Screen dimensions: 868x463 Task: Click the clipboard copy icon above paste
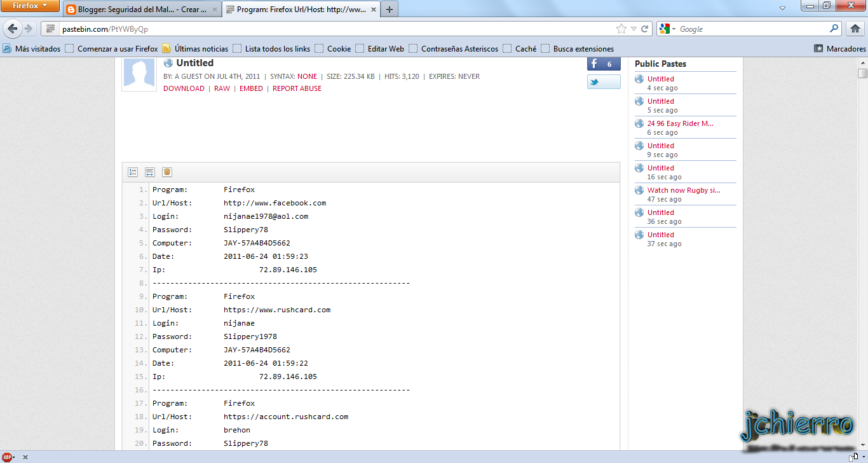coord(167,172)
